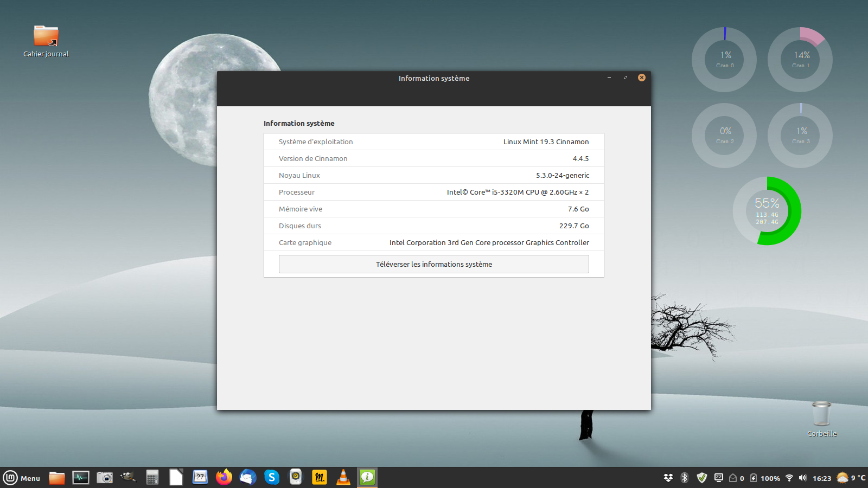This screenshot has height=488, width=868.
Task: Open Thunderbird mail from the panel
Action: coord(248,478)
